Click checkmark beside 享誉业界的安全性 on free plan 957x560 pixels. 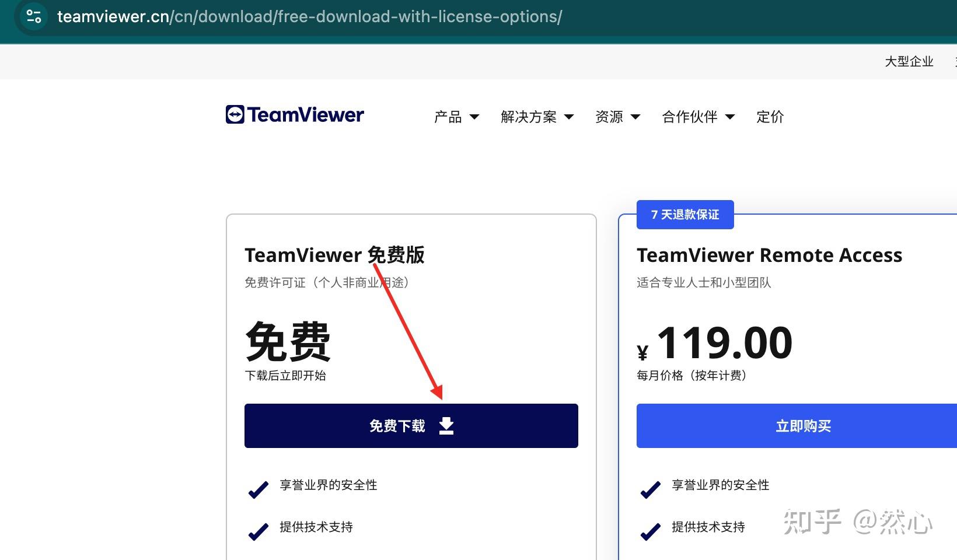pyautogui.click(x=257, y=489)
